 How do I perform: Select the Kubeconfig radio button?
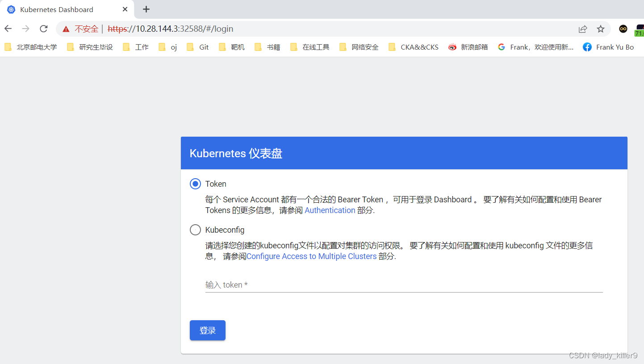(x=195, y=230)
